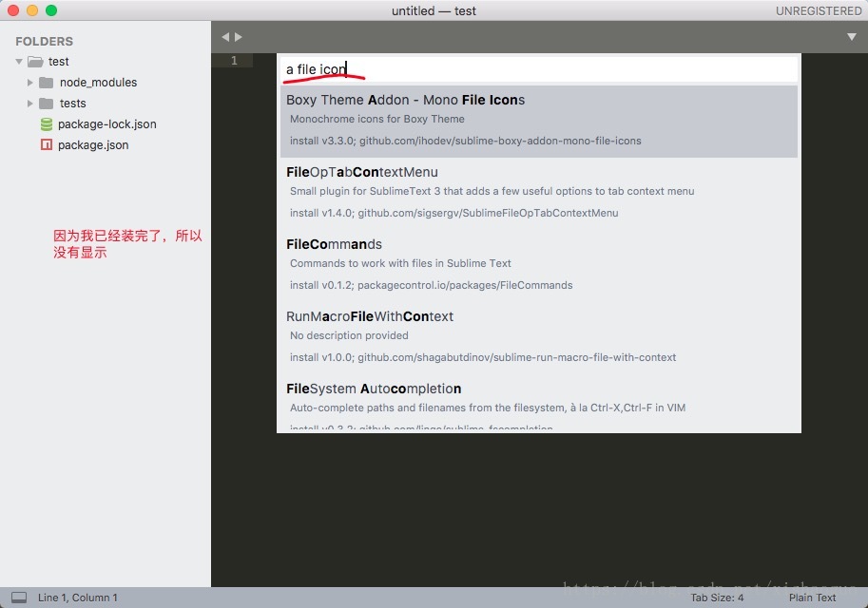Choose Boxy Theme Addon - Mono File Icons

(539, 122)
